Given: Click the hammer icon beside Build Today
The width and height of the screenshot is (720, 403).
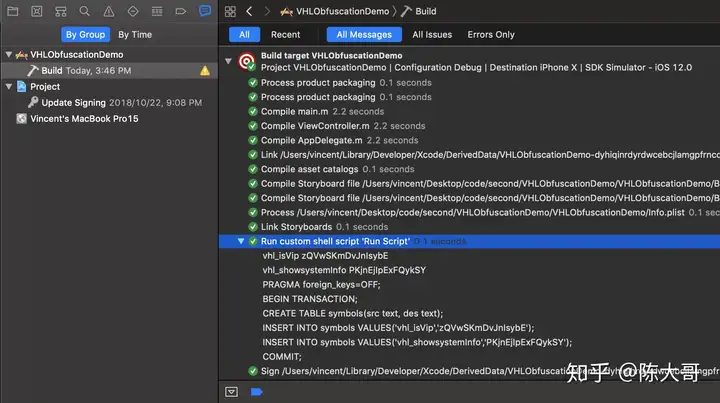Looking at the screenshot, I should coord(33,71).
